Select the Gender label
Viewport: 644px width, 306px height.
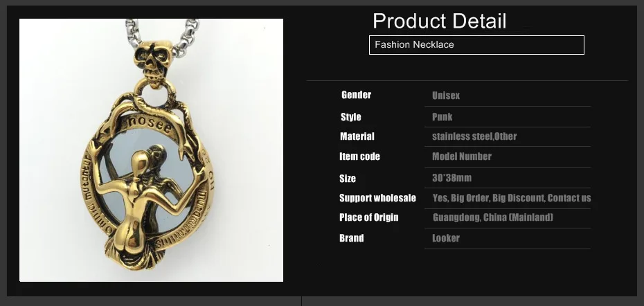[x=356, y=95]
